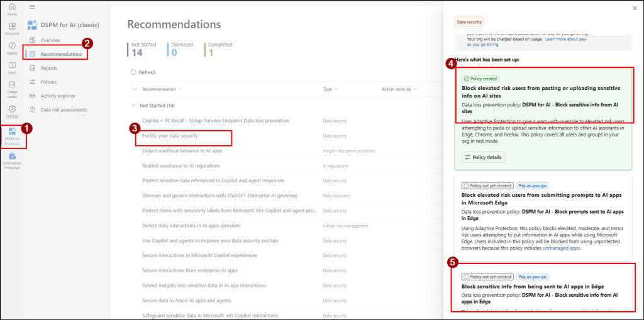The image size is (644, 320).
Task: Close the details flyout panel
Action: 635,8
